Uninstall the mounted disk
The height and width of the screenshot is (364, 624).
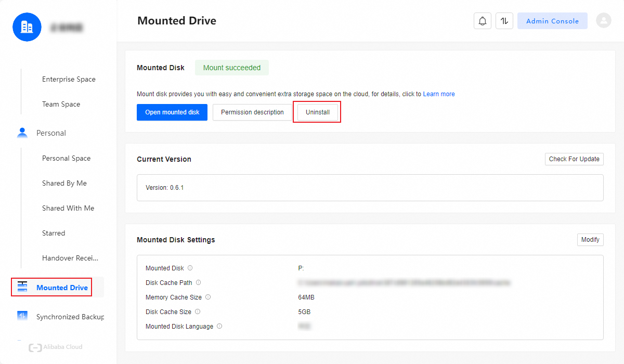(x=317, y=112)
